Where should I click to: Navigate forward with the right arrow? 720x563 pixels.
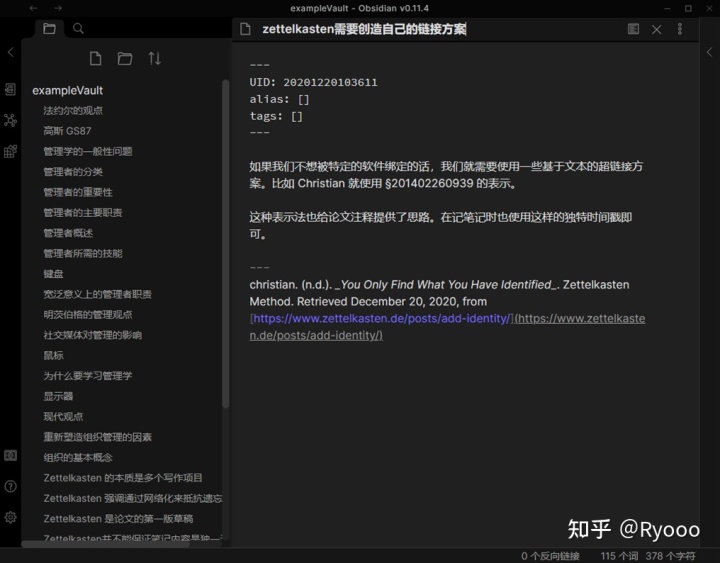58,8
